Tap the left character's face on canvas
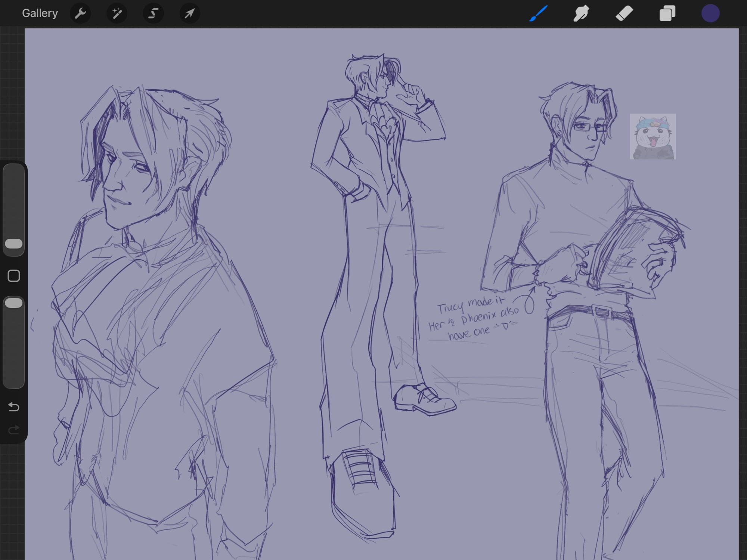747x560 pixels. (x=125, y=179)
